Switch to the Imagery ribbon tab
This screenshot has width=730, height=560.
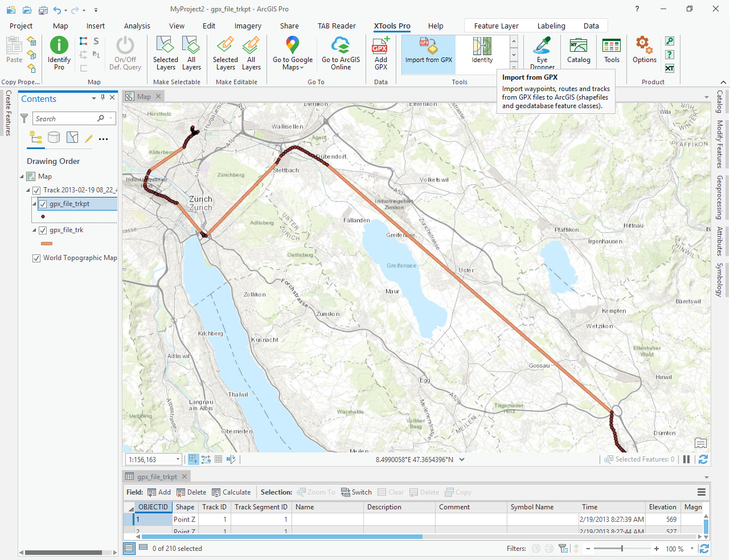(x=248, y=26)
